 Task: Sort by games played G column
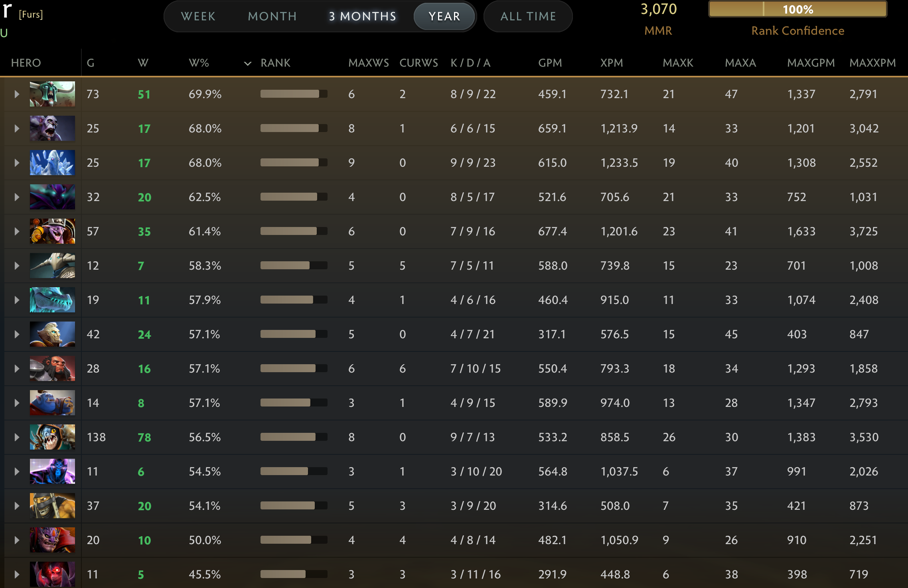point(91,63)
